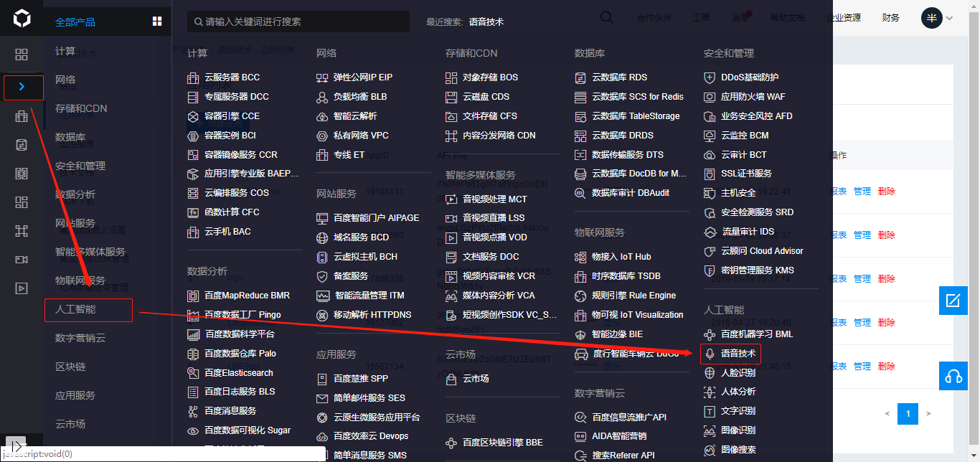Viewport: 980px width, 462px height.
Task: Click next page arrow in pagination
Action: coord(928,414)
